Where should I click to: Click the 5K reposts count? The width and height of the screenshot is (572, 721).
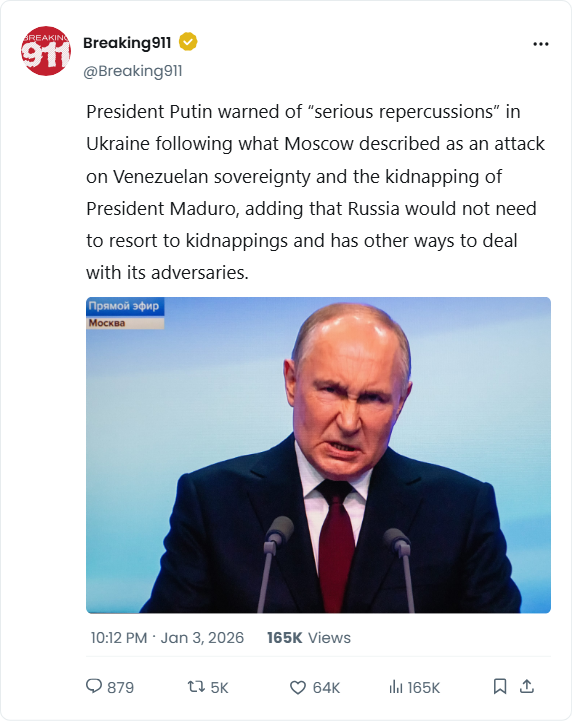[x=219, y=687]
